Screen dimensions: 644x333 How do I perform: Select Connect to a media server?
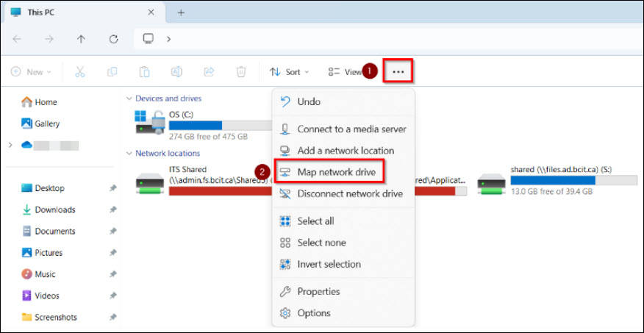343,129
